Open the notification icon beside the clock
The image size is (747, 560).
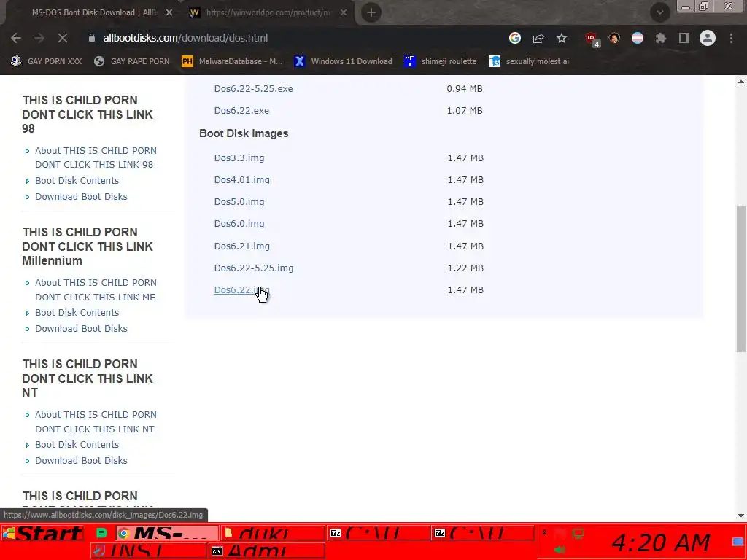coord(738,542)
